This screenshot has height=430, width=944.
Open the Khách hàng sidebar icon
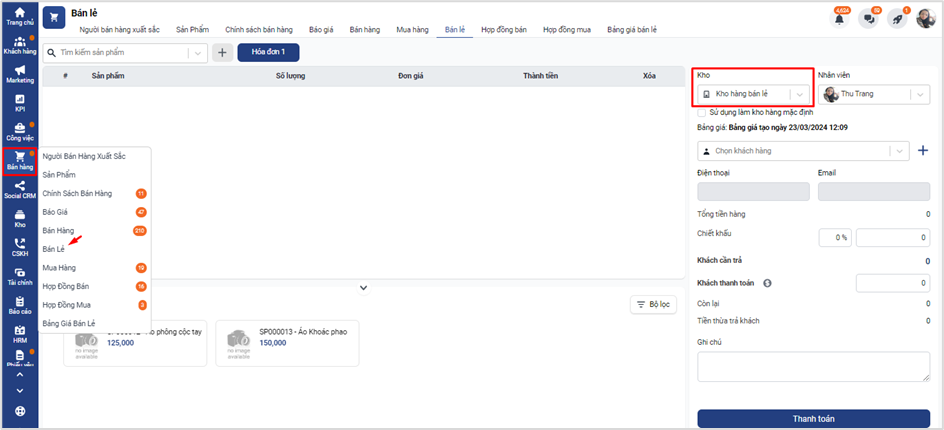(x=20, y=45)
